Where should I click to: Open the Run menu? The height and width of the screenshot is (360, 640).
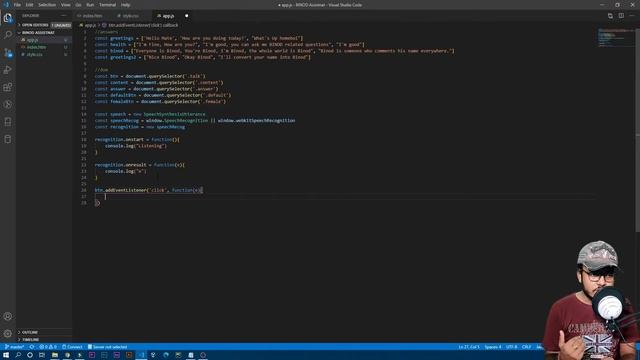tap(90, 5)
